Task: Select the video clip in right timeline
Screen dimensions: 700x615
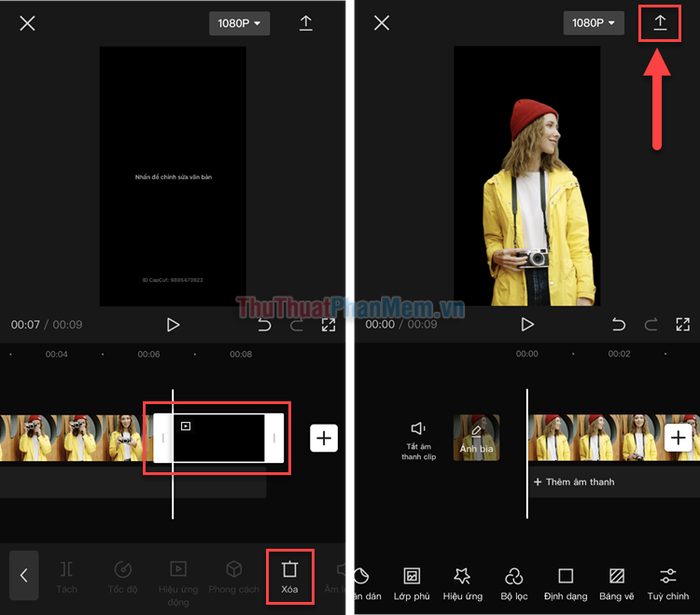Action: [x=614, y=437]
